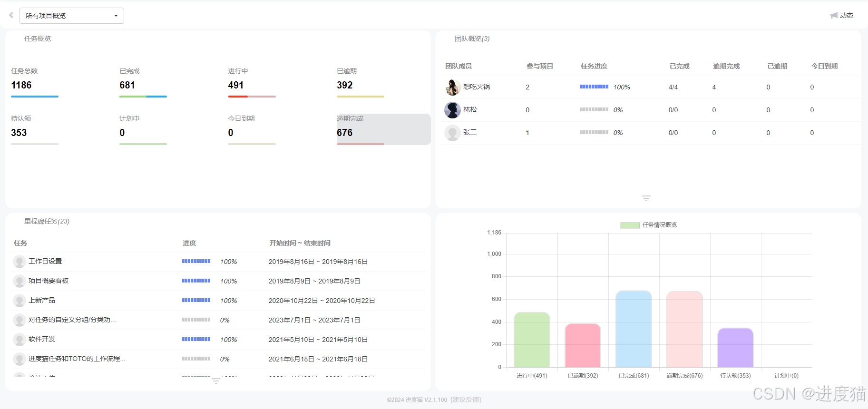The height and width of the screenshot is (409, 868).
Task: Click the 进度 column header
Action: [189, 243]
